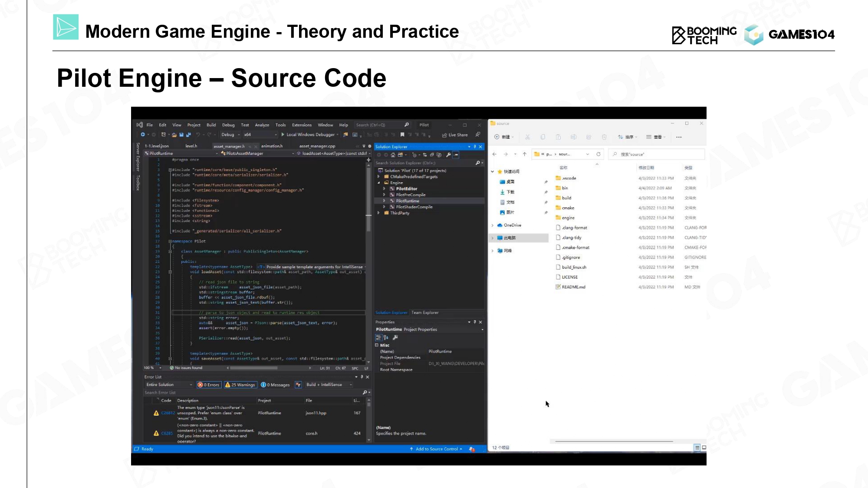The width and height of the screenshot is (868, 488).
Task: Click the notifications icon in the VS status bar
Action: [472, 449]
